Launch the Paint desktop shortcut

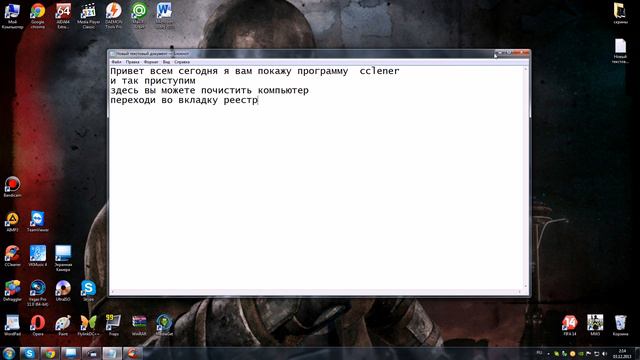pyautogui.click(x=63, y=325)
